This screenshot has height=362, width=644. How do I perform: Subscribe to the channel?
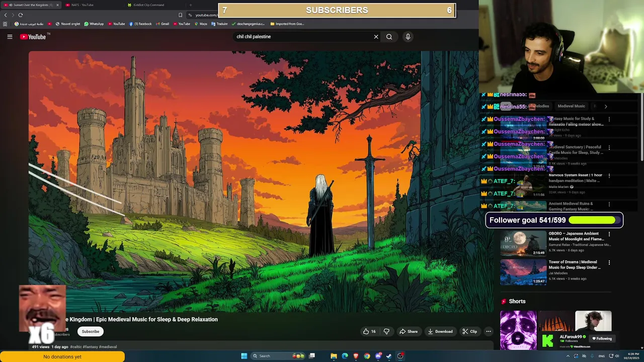(91, 331)
